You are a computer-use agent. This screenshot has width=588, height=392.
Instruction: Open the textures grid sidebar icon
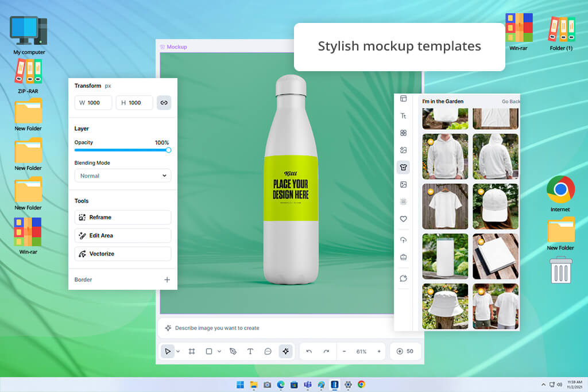pyautogui.click(x=403, y=201)
